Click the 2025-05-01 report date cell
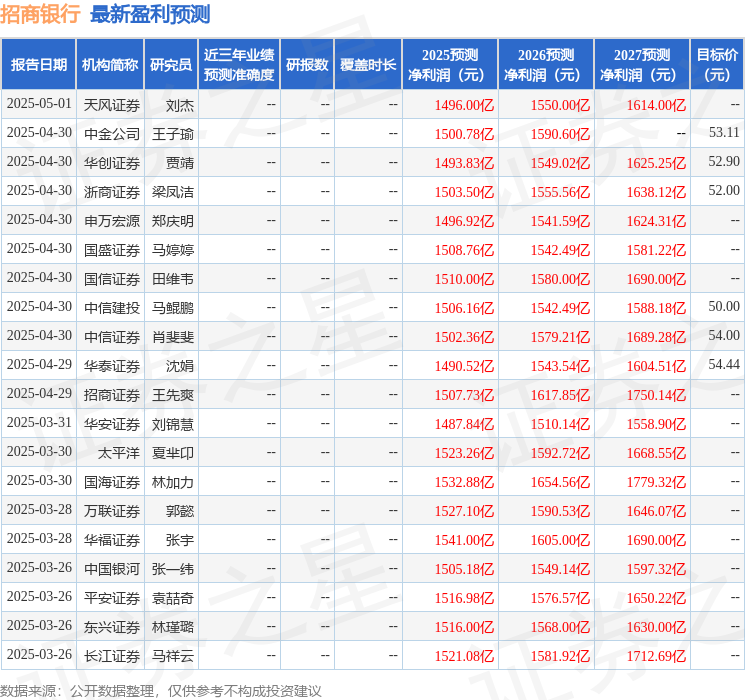Screen dimensions: 745x700 point(39,104)
